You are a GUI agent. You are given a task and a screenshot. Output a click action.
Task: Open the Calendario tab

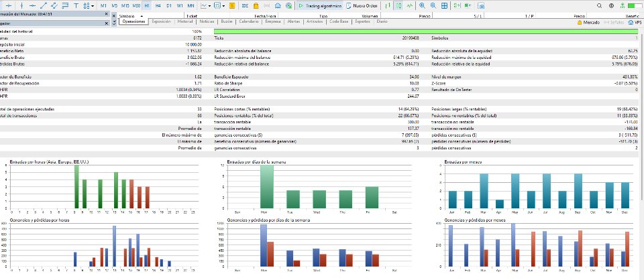click(248, 21)
